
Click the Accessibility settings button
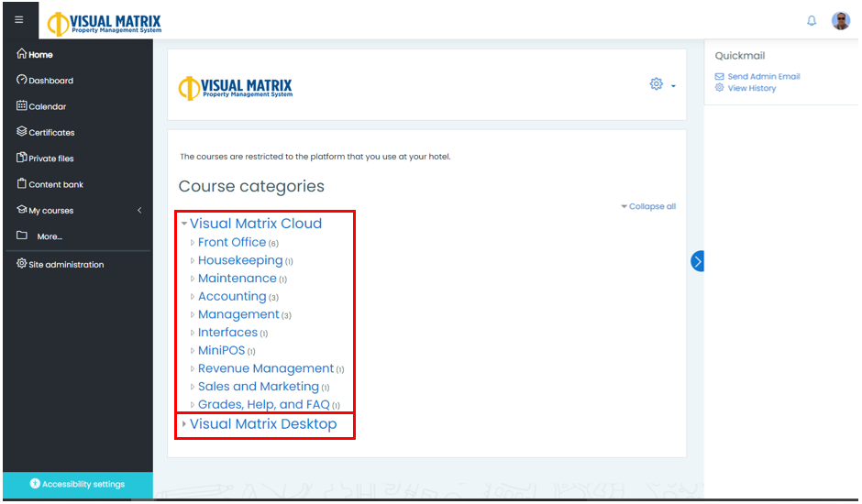77,484
